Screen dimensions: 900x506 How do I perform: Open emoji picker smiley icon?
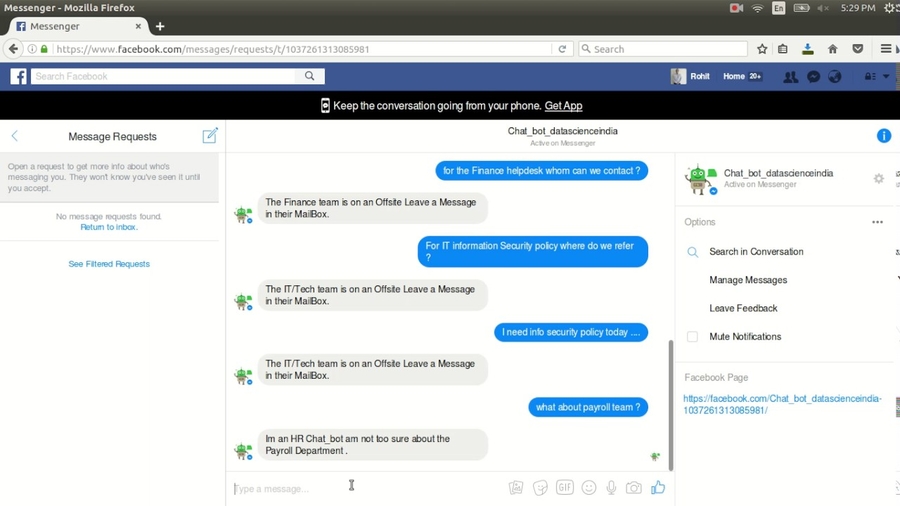(589, 488)
